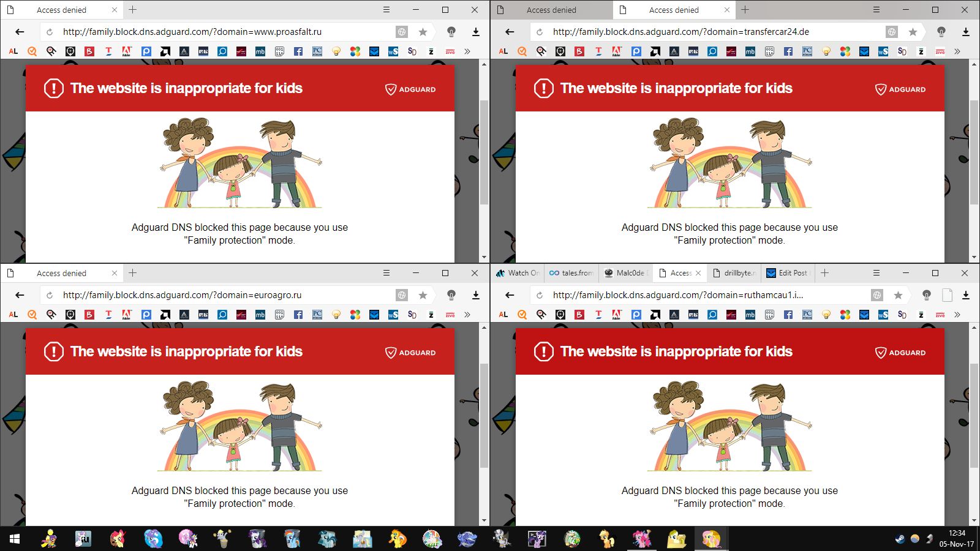Expand bookmark overflow chevron in the ruthamcau1 window
Image resolution: width=980 pixels, height=551 pixels.
point(957,315)
